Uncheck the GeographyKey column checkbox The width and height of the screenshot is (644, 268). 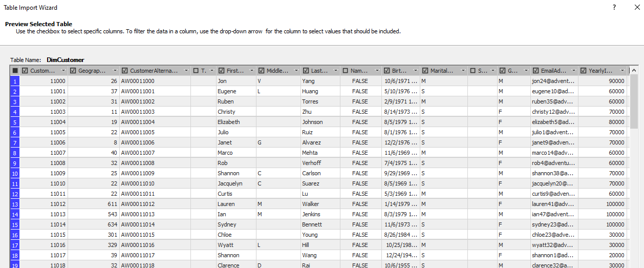(73, 71)
